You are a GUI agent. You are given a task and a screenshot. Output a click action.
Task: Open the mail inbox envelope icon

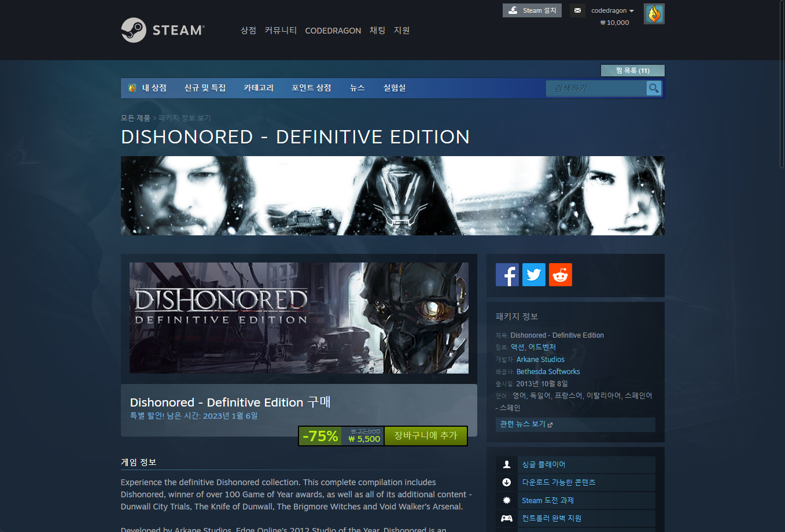point(577,10)
